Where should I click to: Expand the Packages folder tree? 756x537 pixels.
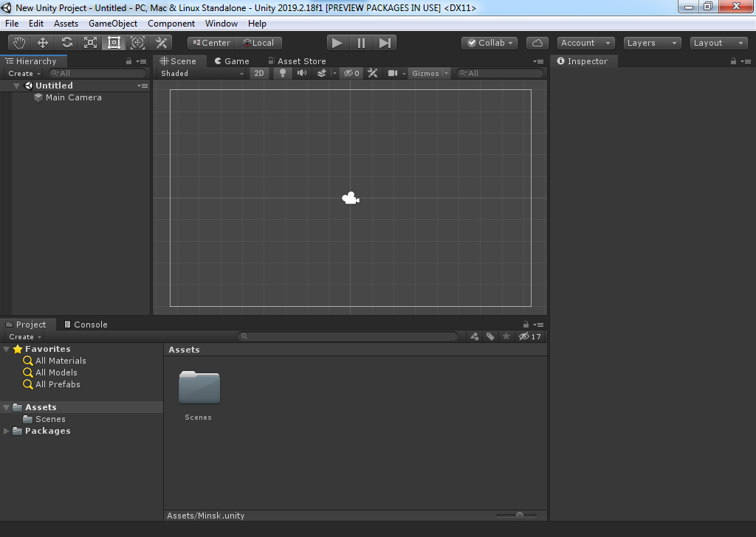7,431
